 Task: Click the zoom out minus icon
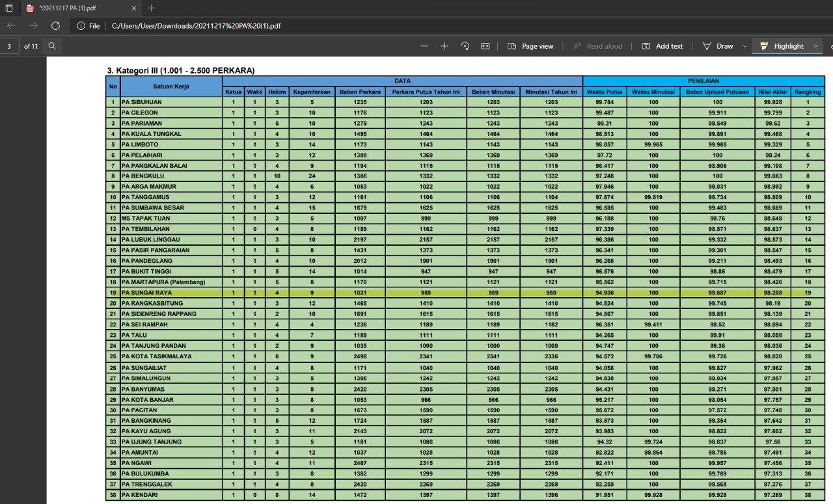[424, 46]
